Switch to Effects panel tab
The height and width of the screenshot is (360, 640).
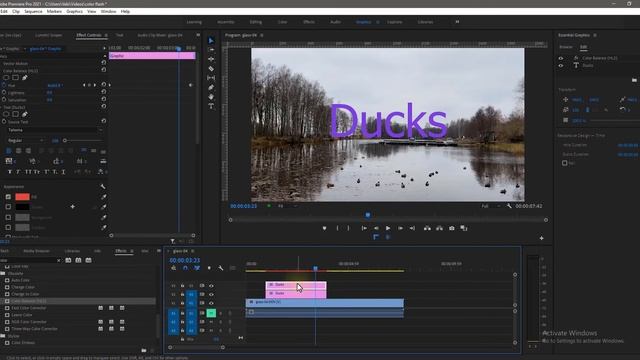(x=121, y=251)
